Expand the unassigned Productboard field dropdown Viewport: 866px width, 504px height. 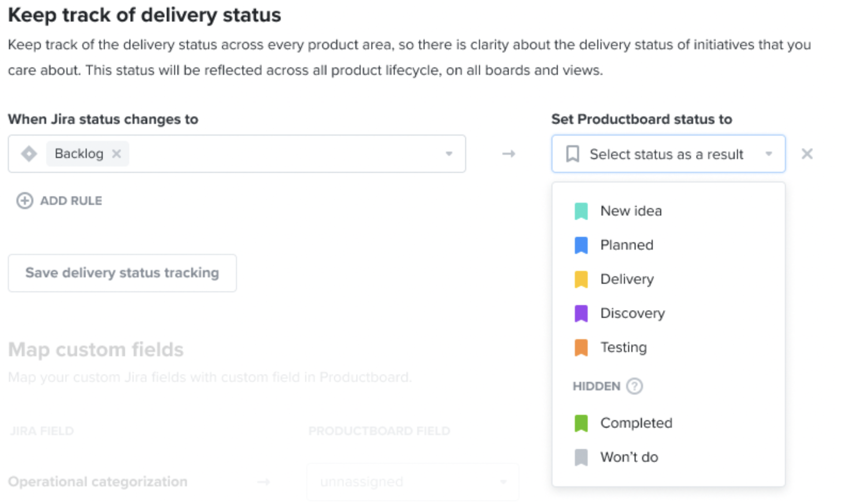502,482
